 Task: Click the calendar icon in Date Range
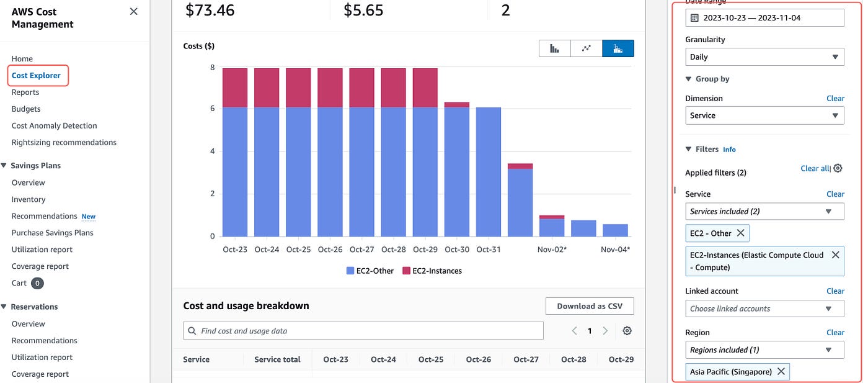694,18
